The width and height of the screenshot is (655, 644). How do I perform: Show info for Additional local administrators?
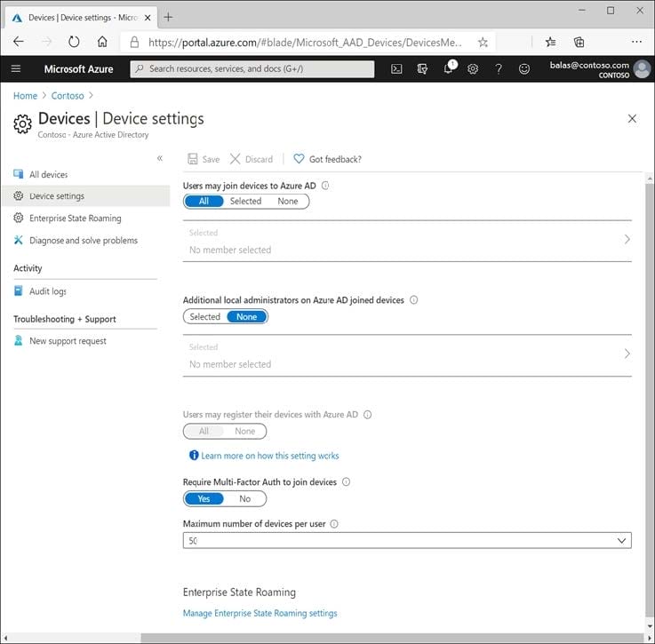(x=413, y=300)
